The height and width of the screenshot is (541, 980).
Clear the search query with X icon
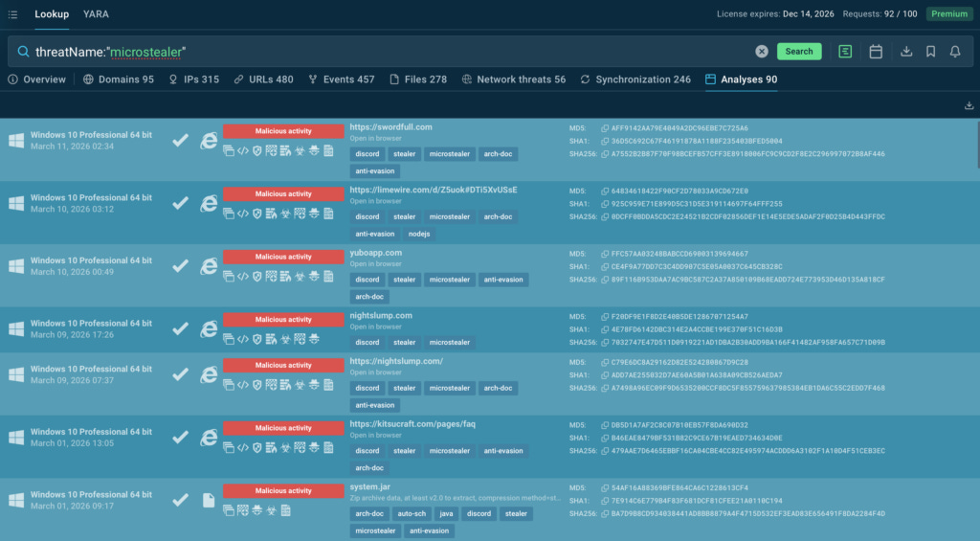tap(761, 52)
